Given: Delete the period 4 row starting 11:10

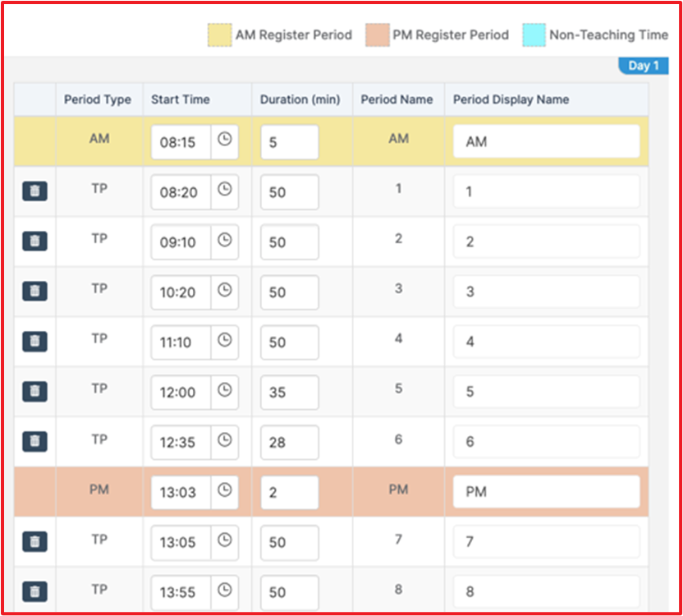Looking at the screenshot, I should pyautogui.click(x=34, y=341).
